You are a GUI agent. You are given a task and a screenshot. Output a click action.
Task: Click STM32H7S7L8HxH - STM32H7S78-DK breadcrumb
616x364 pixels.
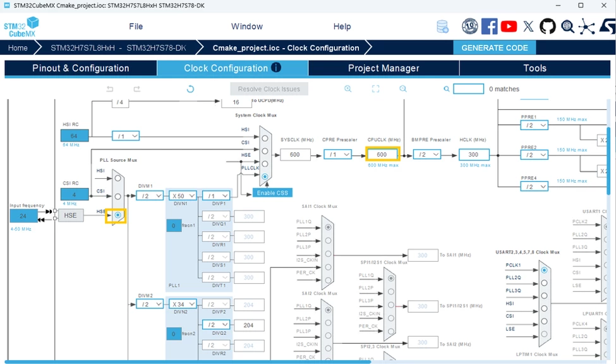point(118,48)
